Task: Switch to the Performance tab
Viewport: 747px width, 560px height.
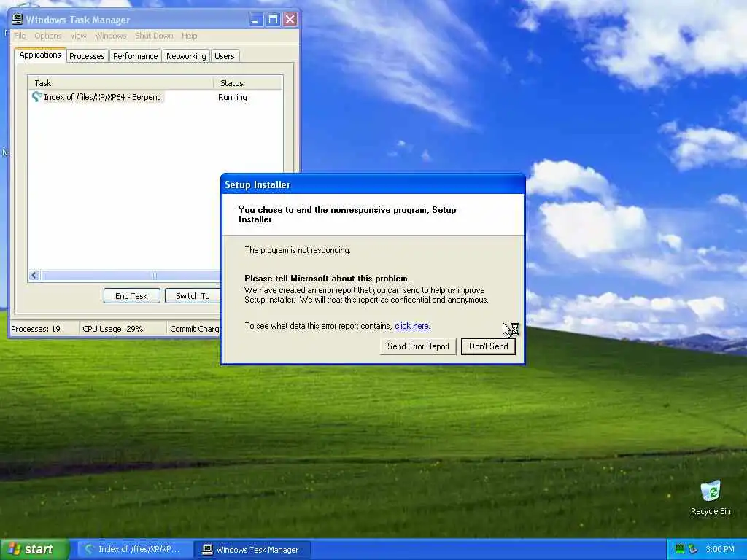Action: pyautogui.click(x=135, y=56)
